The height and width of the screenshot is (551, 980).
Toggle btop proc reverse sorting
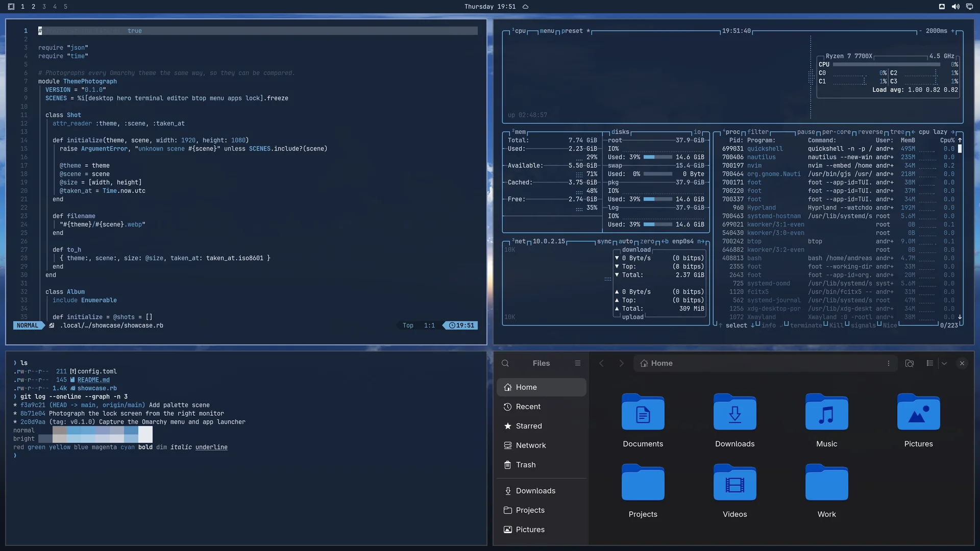point(870,132)
